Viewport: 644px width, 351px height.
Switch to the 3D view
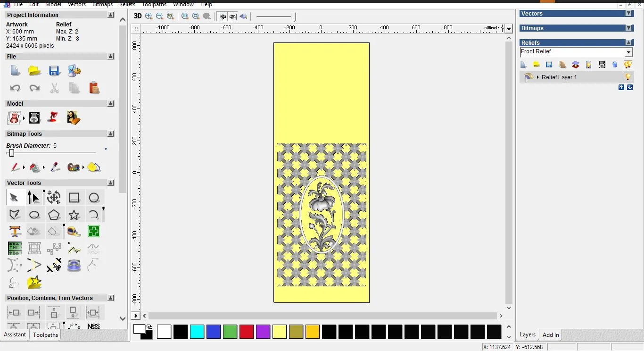tap(138, 16)
